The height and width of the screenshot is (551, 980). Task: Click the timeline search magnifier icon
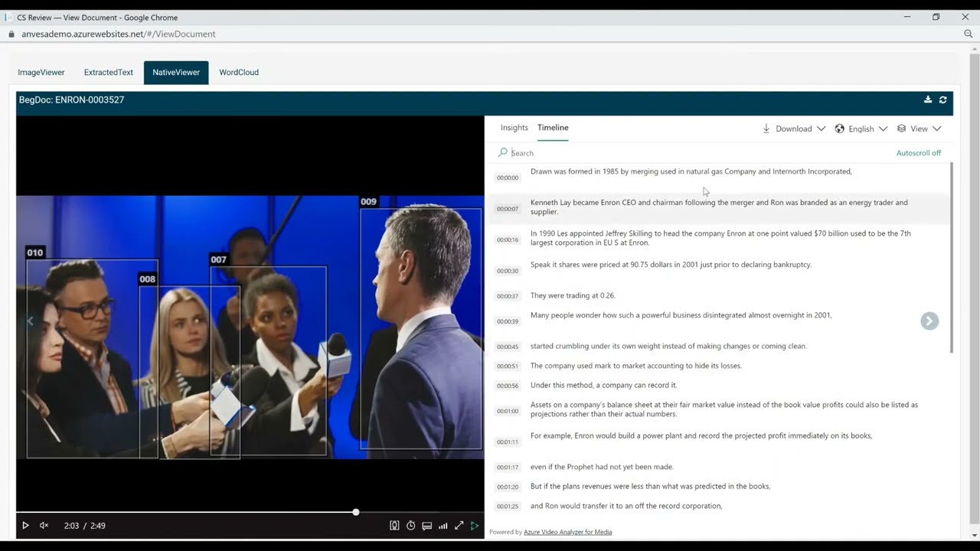503,152
